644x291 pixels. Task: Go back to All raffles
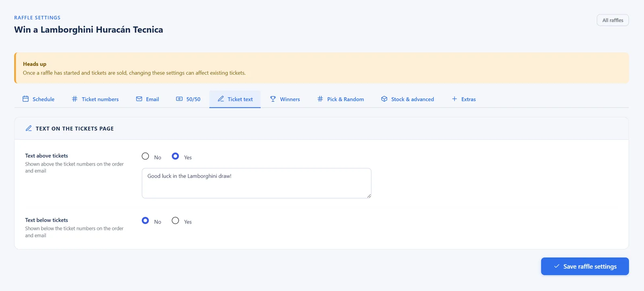[x=613, y=20]
